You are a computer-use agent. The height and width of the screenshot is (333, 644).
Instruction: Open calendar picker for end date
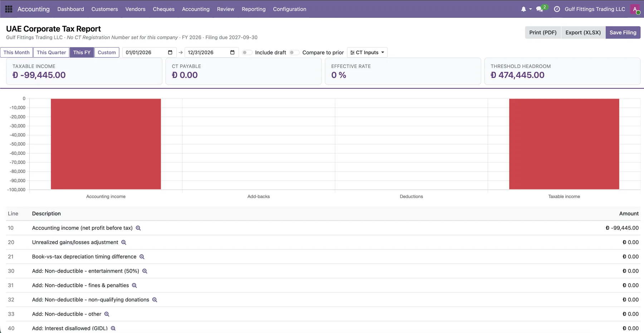(x=233, y=53)
